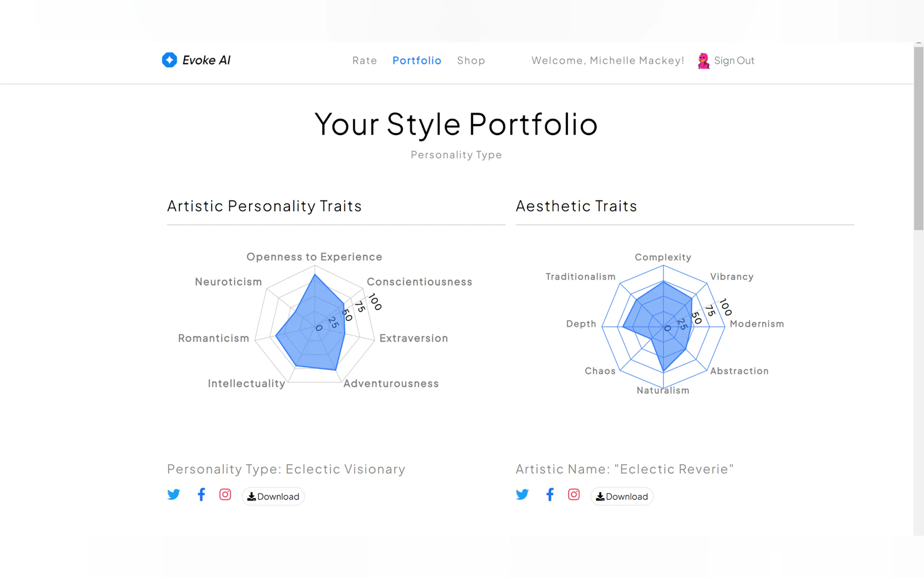Sign out of the account
Image resolution: width=924 pixels, height=578 pixels.
tap(734, 60)
